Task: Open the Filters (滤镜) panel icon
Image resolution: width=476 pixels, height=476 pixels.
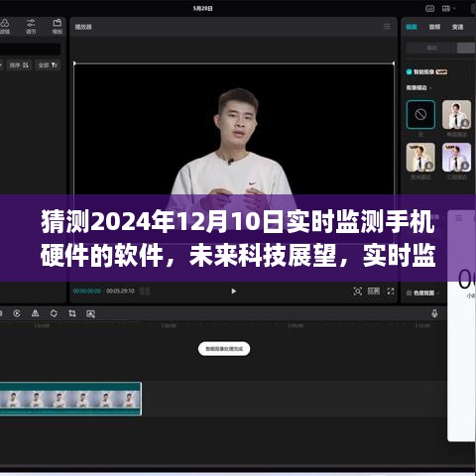Action: click(x=4, y=26)
